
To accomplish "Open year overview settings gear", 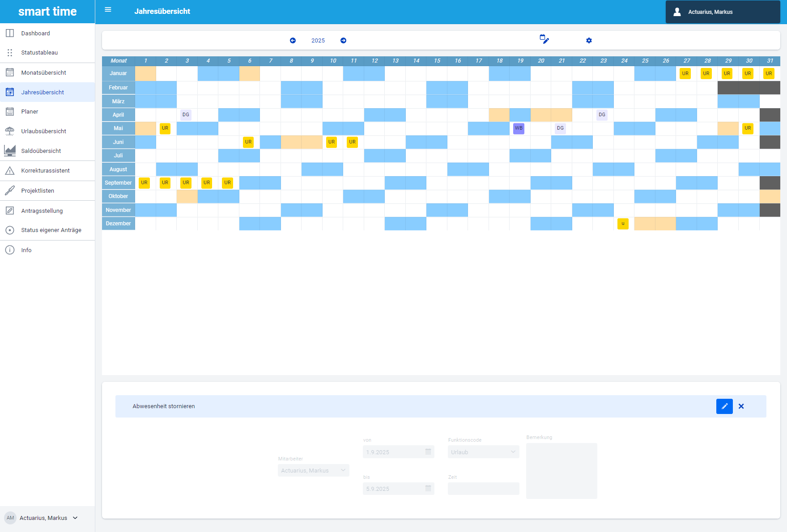I will [589, 41].
